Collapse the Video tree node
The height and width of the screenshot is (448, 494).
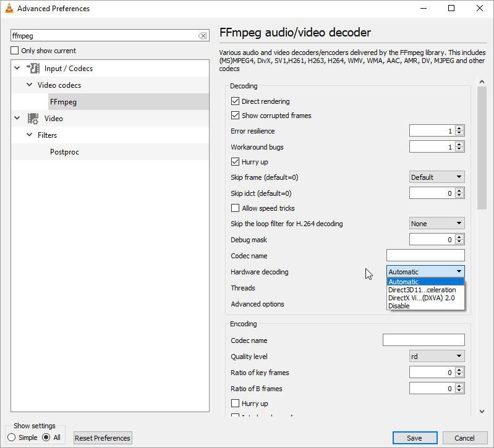tap(17, 118)
